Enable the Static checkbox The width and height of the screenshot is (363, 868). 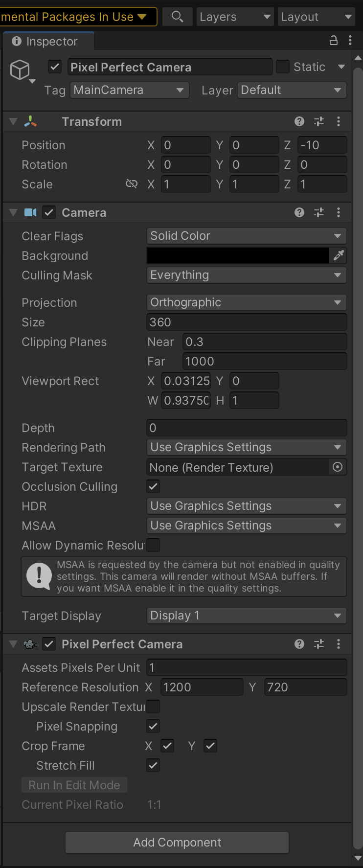coord(283,67)
